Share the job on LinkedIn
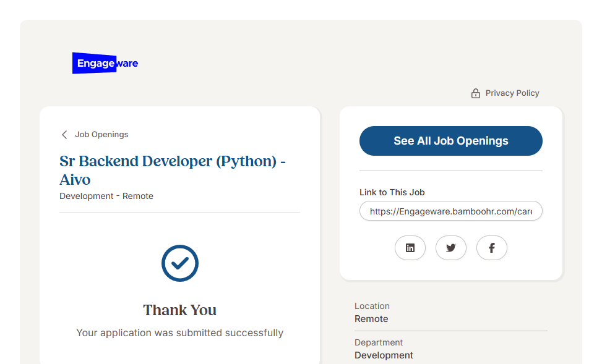 point(410,248)
